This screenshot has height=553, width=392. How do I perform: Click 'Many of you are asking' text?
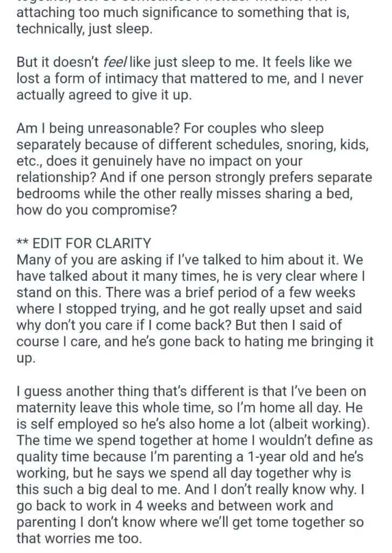89,260
